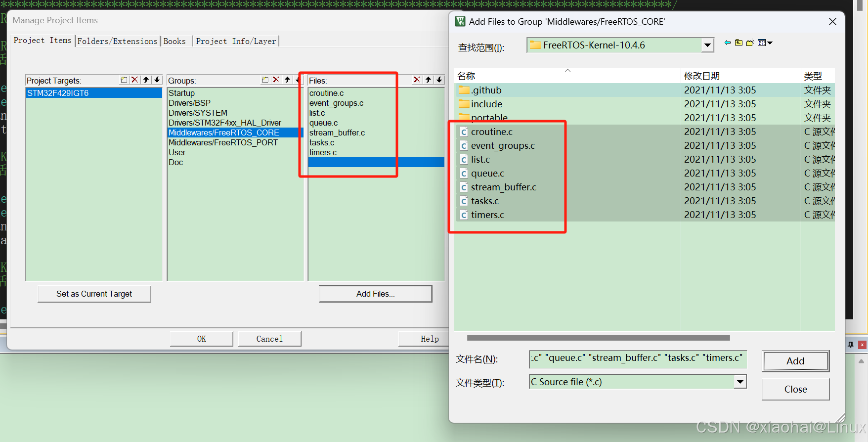Click the Keil icon in Add Files title bar
Image resolution: width=868 pixels, height=442 pixels.
coord(460,21)
